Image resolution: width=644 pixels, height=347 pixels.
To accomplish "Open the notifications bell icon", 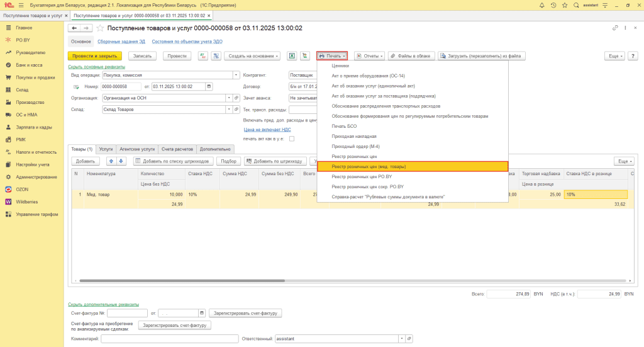I will (542, 5).
